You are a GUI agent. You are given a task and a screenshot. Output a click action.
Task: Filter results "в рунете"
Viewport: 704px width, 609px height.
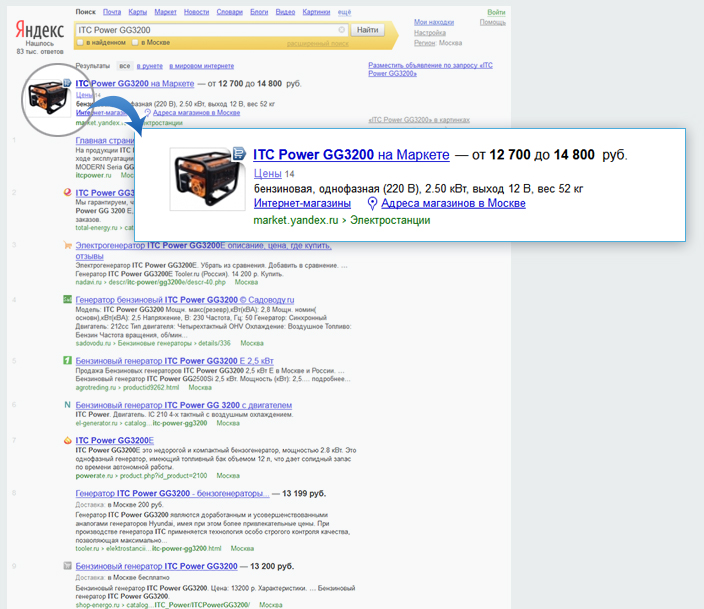[150, 66]
